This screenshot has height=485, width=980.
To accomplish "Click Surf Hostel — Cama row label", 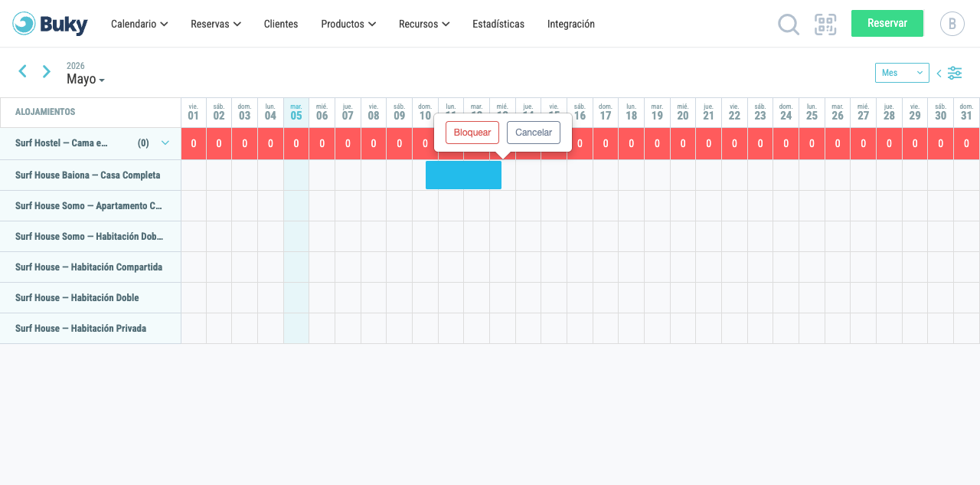I will click(x=61, y=143).
